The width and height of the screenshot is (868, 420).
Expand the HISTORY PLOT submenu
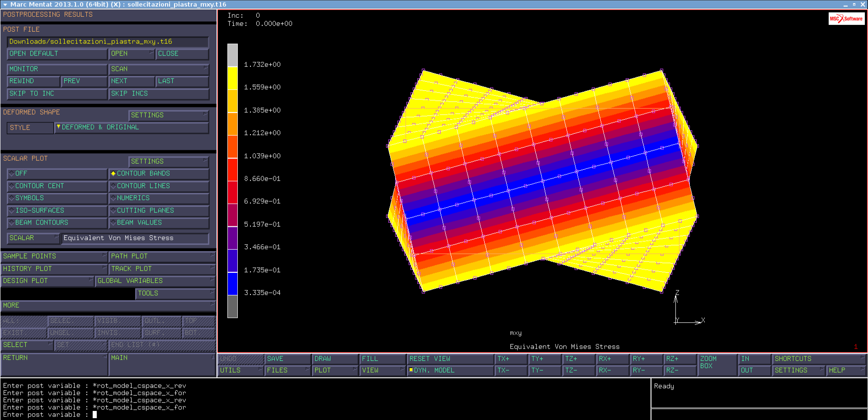[54, 269]
